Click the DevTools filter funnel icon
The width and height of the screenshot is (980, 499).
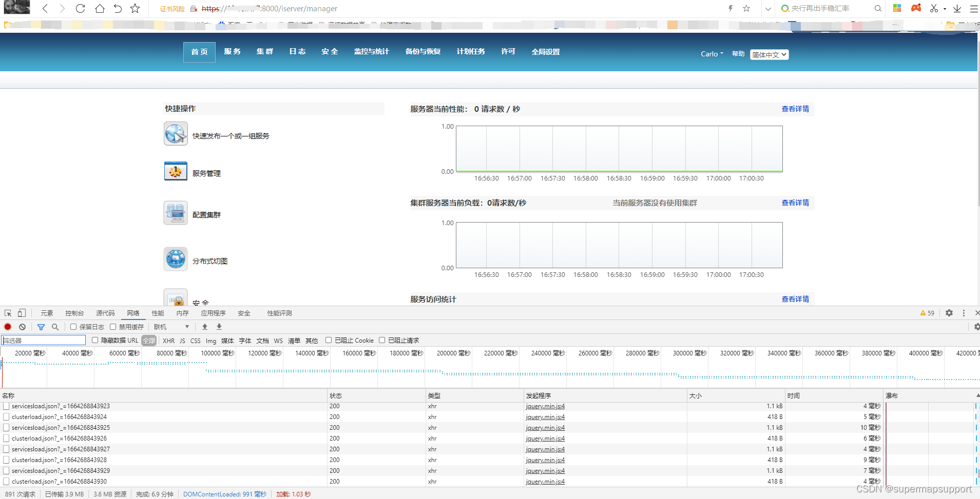pyautogui.click(x=41, y=327)
